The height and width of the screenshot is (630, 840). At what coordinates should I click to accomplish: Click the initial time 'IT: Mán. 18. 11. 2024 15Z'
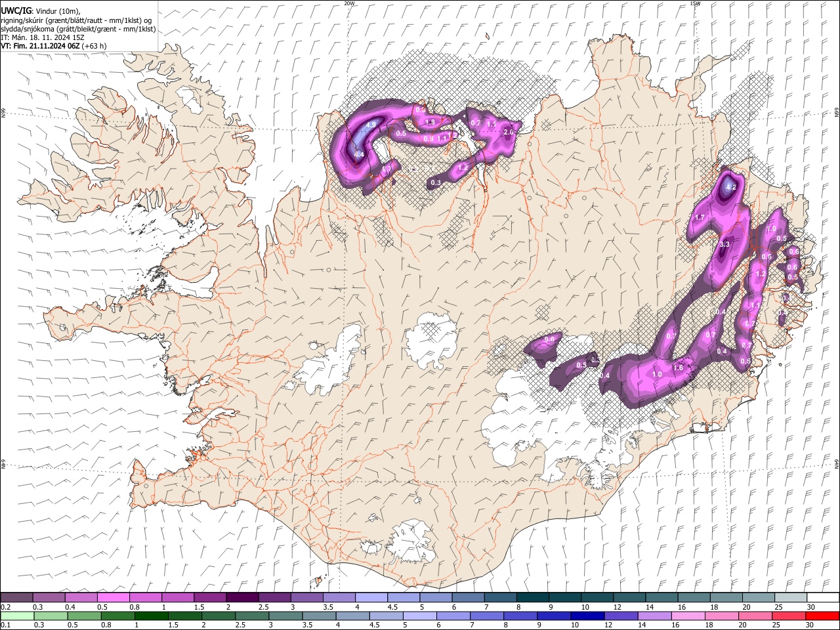[x=43, y=37]
